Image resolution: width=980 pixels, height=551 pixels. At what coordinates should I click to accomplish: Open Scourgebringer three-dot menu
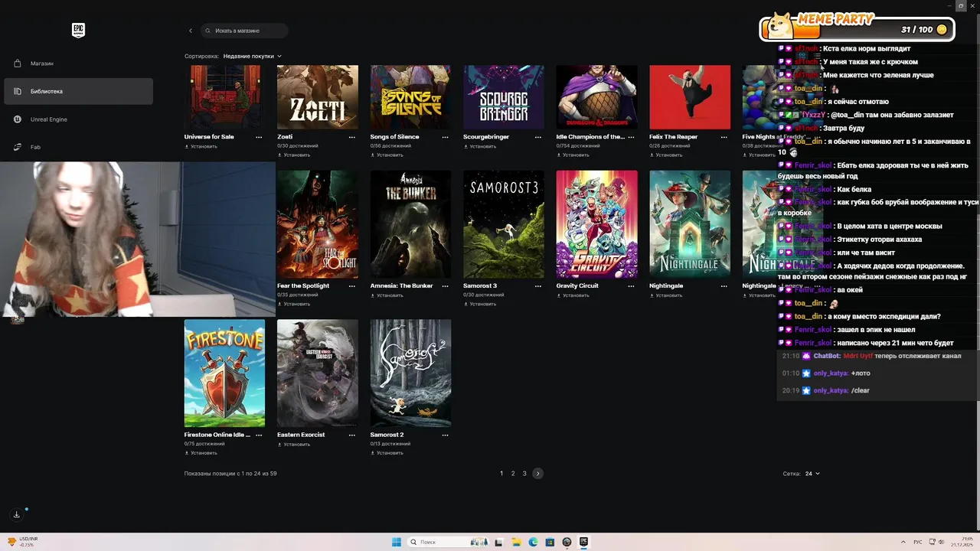click(x=538, y=137)
